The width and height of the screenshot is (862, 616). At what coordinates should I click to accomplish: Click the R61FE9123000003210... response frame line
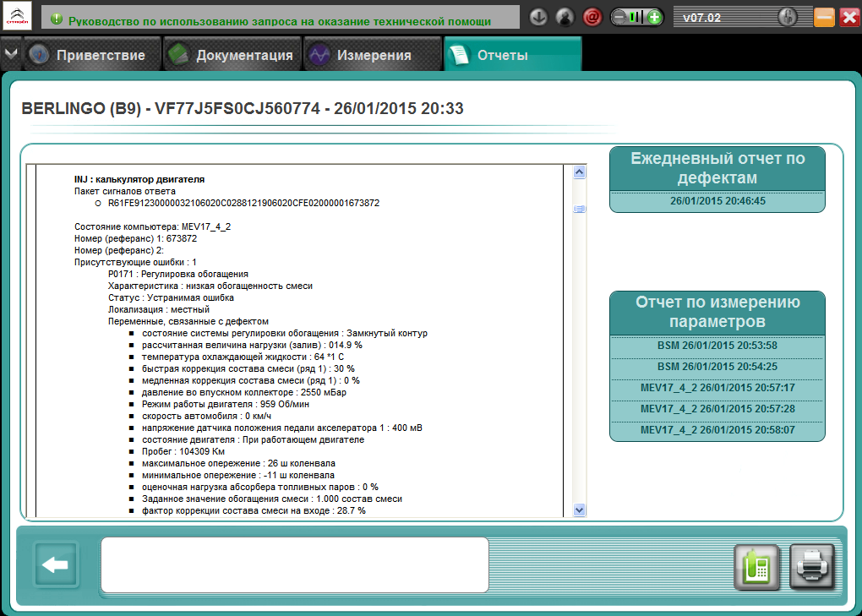point(243,203)
